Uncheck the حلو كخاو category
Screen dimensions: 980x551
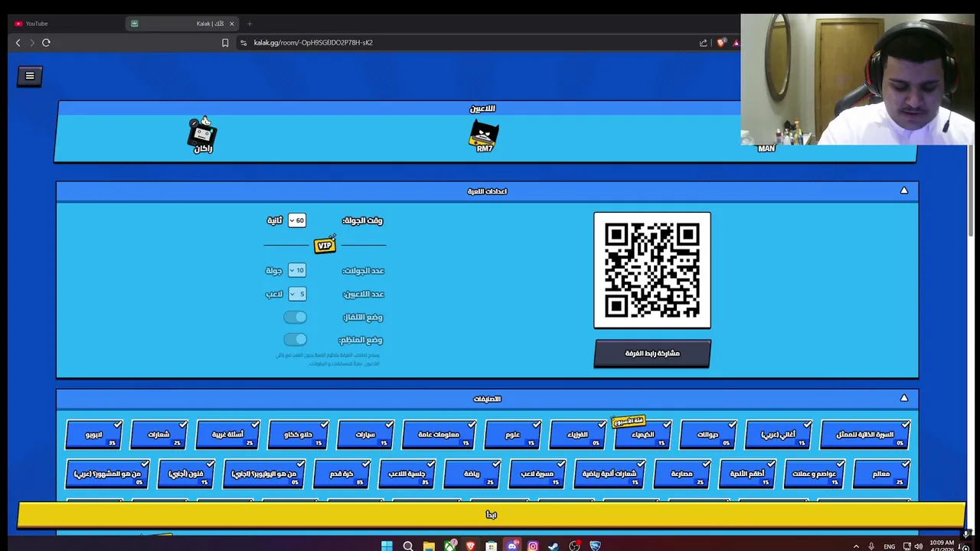point(298,435)
